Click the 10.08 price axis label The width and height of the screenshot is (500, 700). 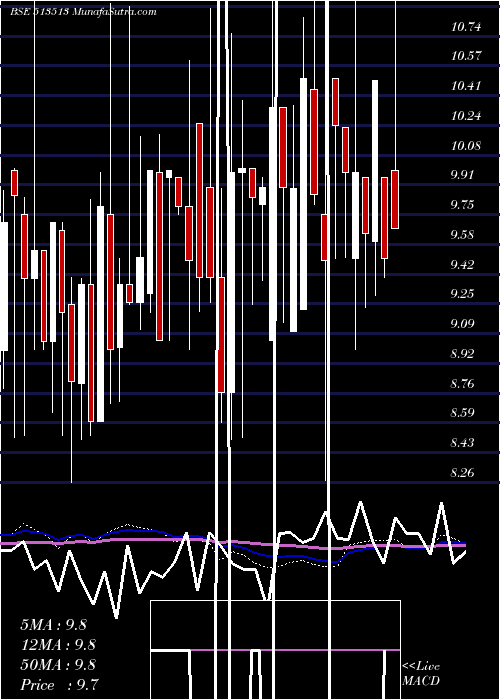coord(466,146)
